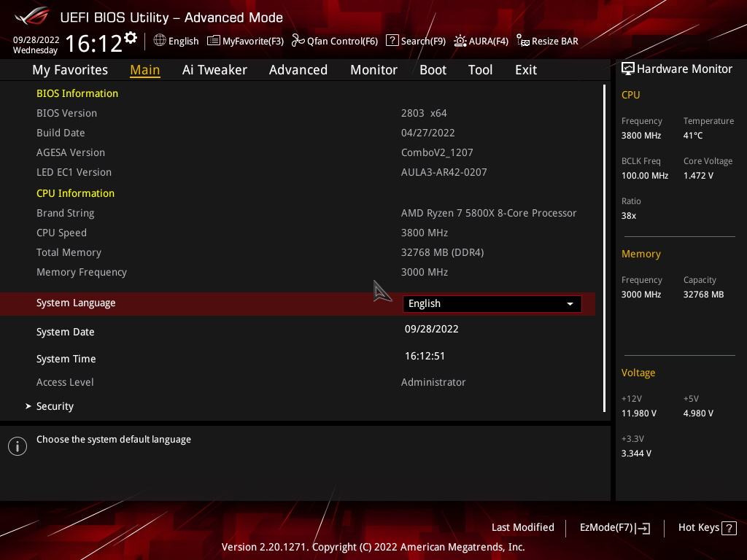Open AURA(F4) lighting icon
This screenshot has height=560, width=747.
point(460,41)
